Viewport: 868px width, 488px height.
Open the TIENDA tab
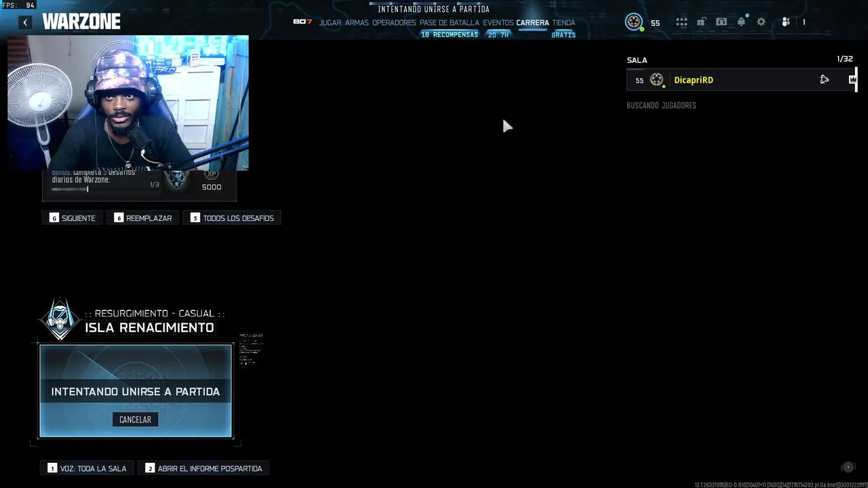click(x=564, y=22)
